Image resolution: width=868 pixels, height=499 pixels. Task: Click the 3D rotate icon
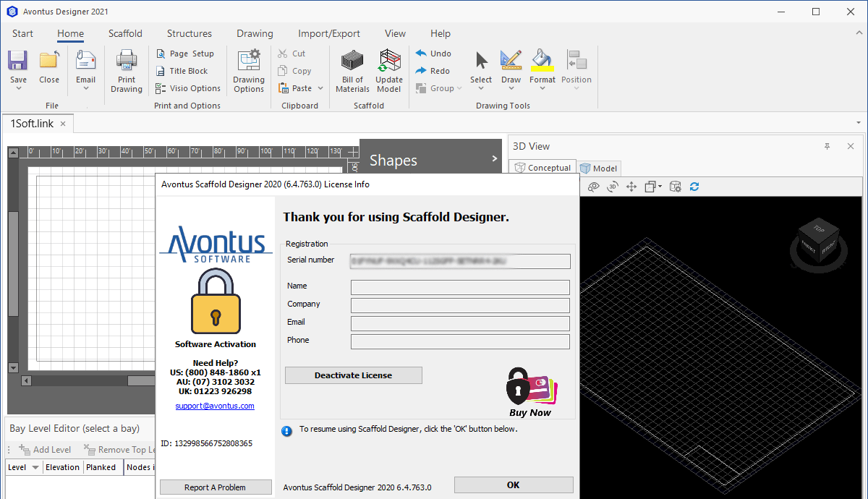[612, 187]
